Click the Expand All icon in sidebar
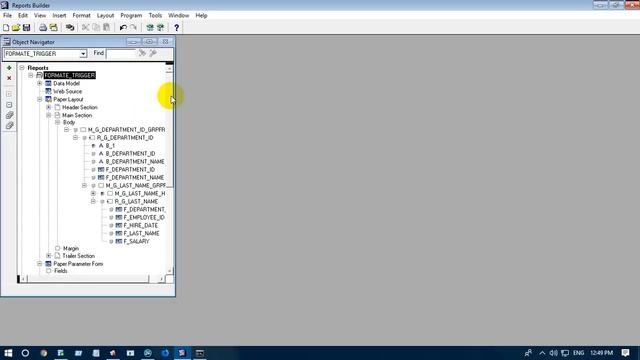Screen dimensions: 640x360 click(9, 115)
